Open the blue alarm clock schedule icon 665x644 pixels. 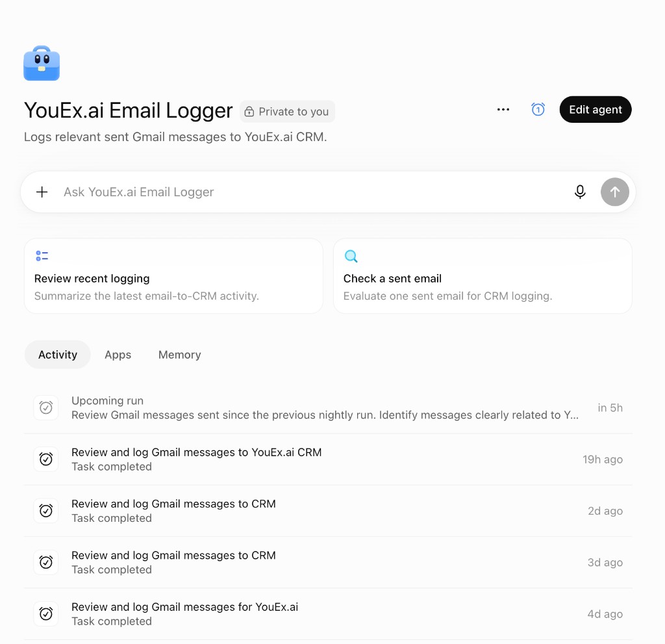[538, 110]
